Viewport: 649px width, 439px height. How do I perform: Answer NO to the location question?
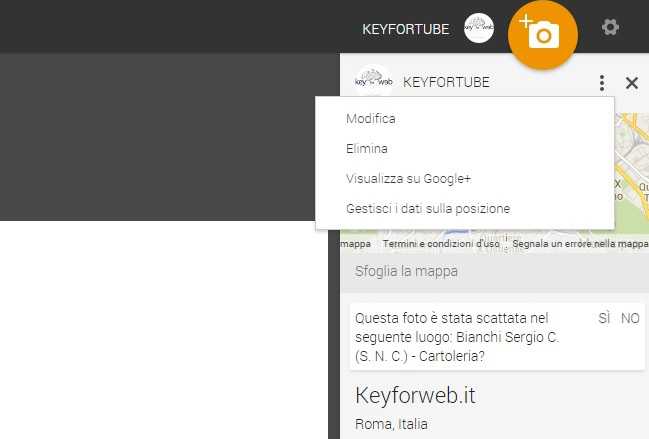(x=630, y=318)
